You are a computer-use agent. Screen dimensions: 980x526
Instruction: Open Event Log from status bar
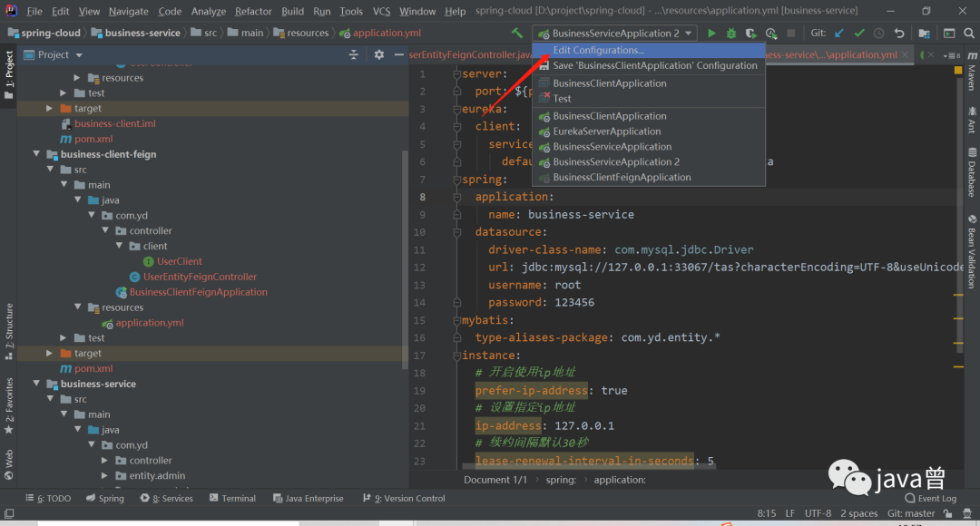click(x=931, y=499)
